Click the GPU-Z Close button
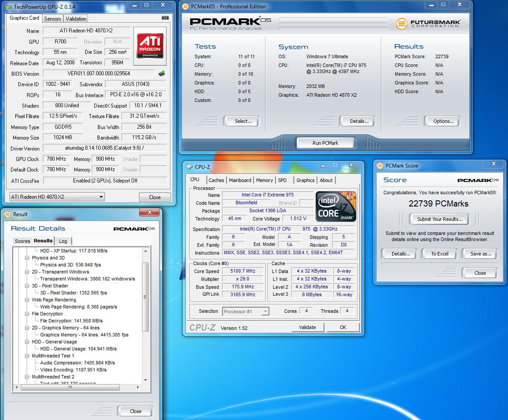Viewport: 508px width, 420px height. (155, 197)
